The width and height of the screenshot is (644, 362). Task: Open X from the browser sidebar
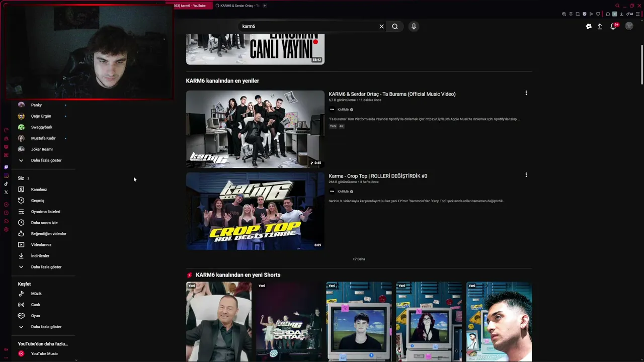point(6,192)
